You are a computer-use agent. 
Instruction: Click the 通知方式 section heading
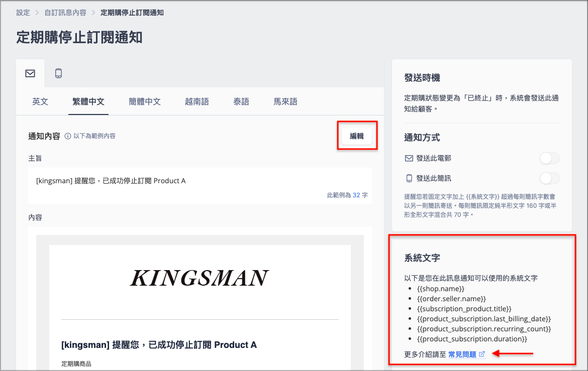[422, 138]
